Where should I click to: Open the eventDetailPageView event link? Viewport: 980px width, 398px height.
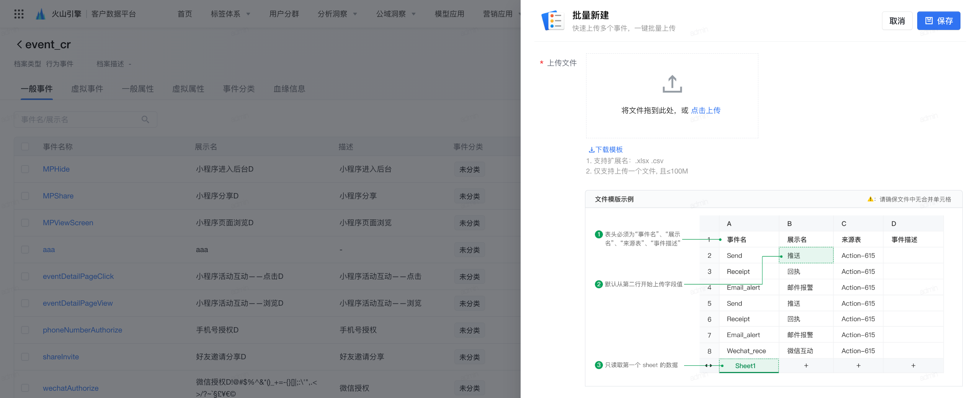pyautogui.click(x=78, y=303)
